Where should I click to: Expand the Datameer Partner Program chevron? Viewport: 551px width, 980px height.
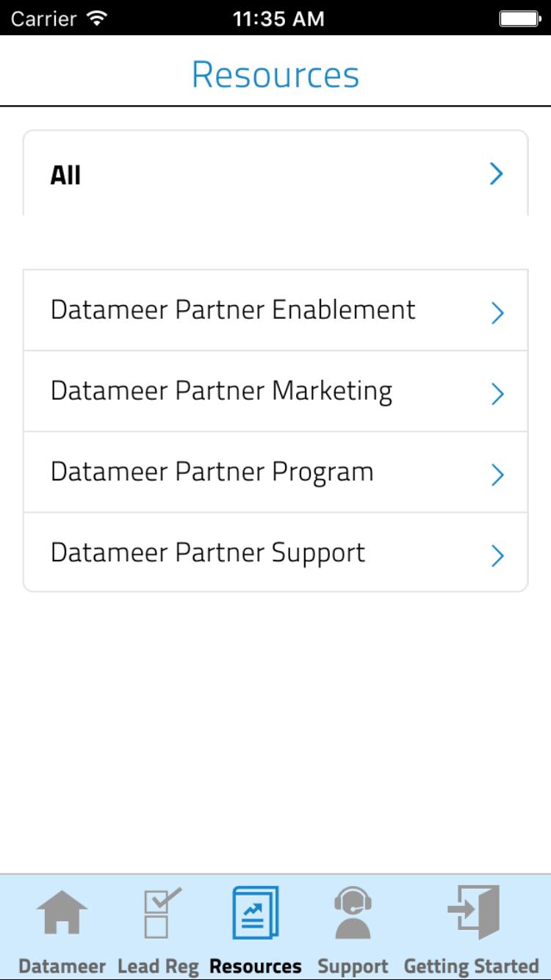[x=497, y=475]
